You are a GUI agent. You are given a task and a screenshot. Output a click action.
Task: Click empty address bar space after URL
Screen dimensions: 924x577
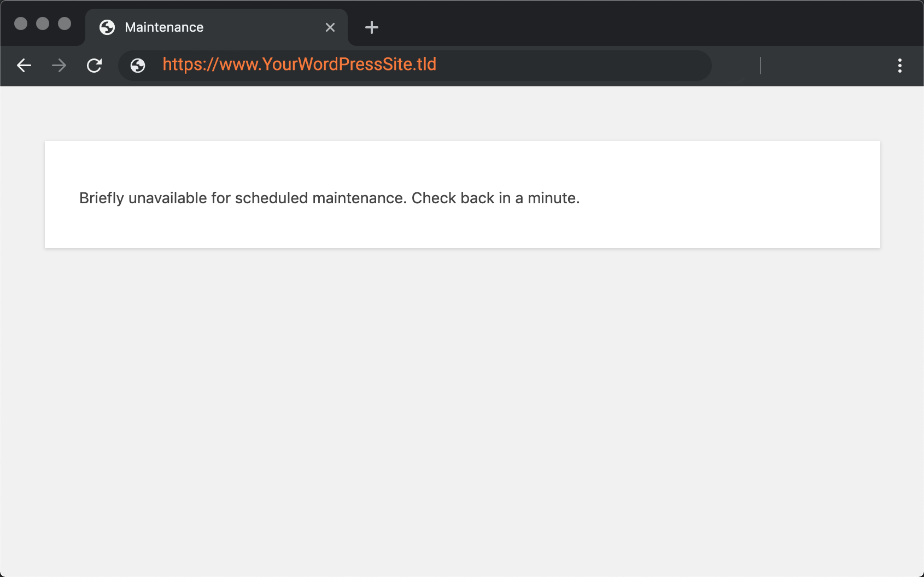point(574,66)
